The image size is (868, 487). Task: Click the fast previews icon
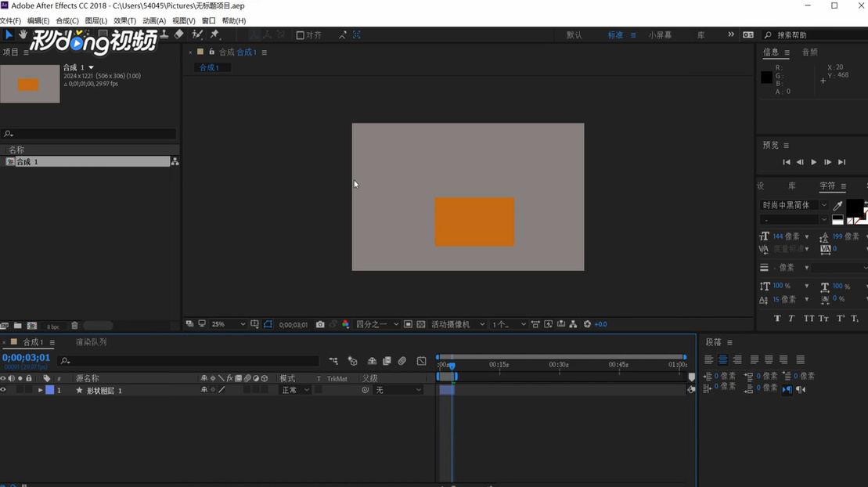(548, 324)
